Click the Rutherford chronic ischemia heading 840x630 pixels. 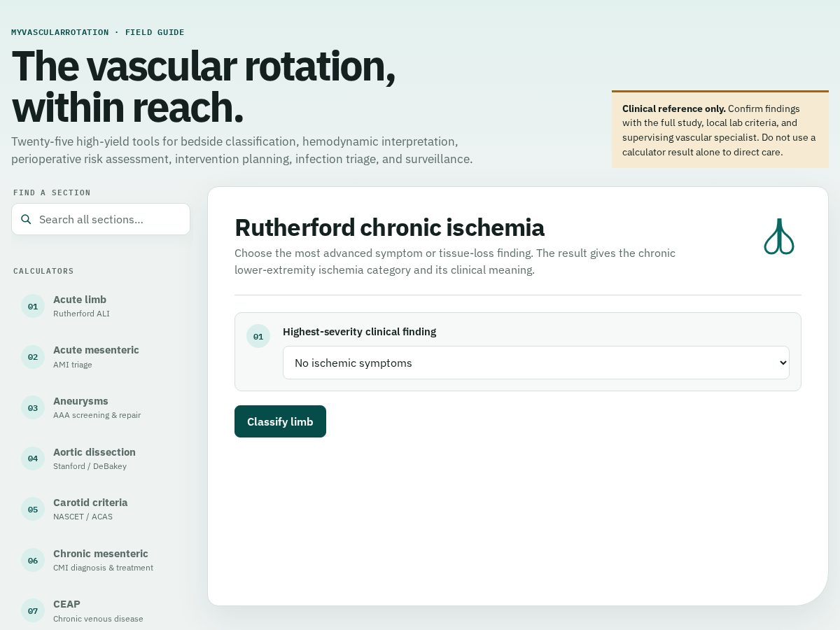pyautogui.click(x=389, y=227)
